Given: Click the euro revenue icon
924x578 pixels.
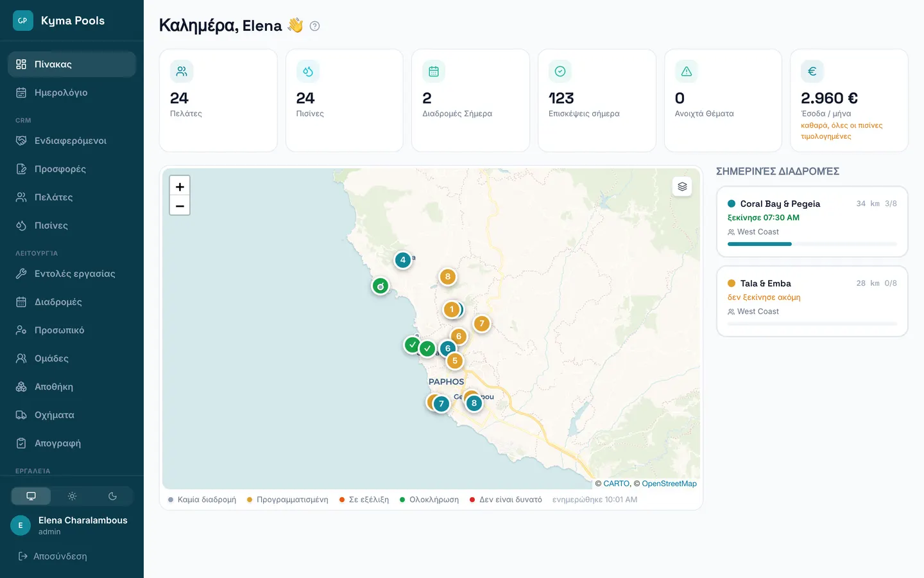Looking at the screenshot, I should (x=812, y=71).
